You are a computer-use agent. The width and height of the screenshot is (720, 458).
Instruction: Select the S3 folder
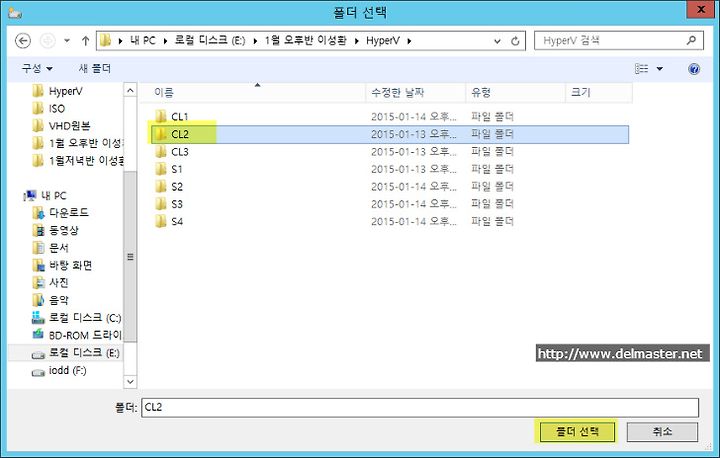tap(390, 204)
